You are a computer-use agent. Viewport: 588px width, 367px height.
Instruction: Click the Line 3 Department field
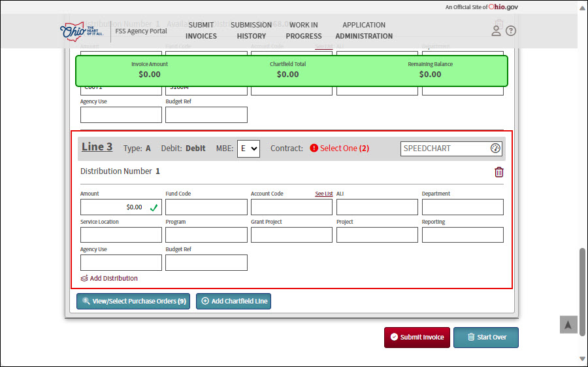pos(463,207)
